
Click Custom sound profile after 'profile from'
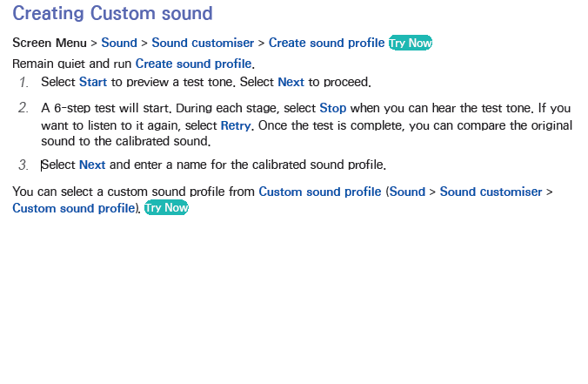click(320, 192)
